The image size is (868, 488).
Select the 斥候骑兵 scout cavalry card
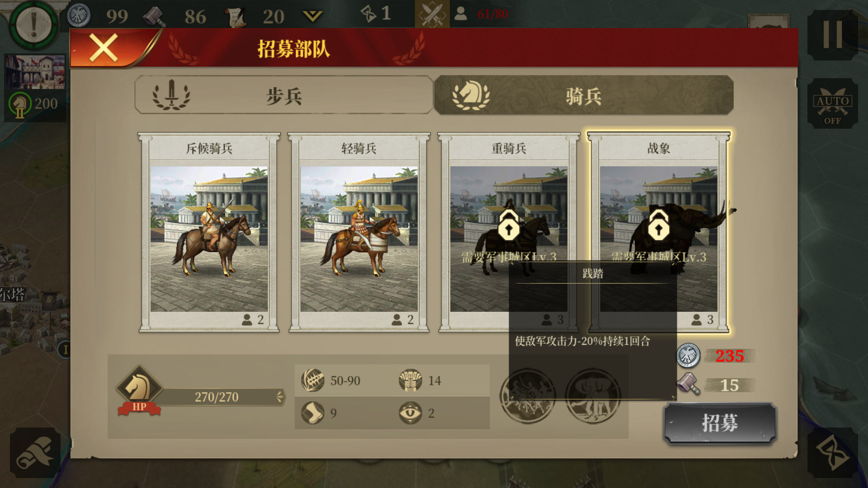tap(209, 232)
